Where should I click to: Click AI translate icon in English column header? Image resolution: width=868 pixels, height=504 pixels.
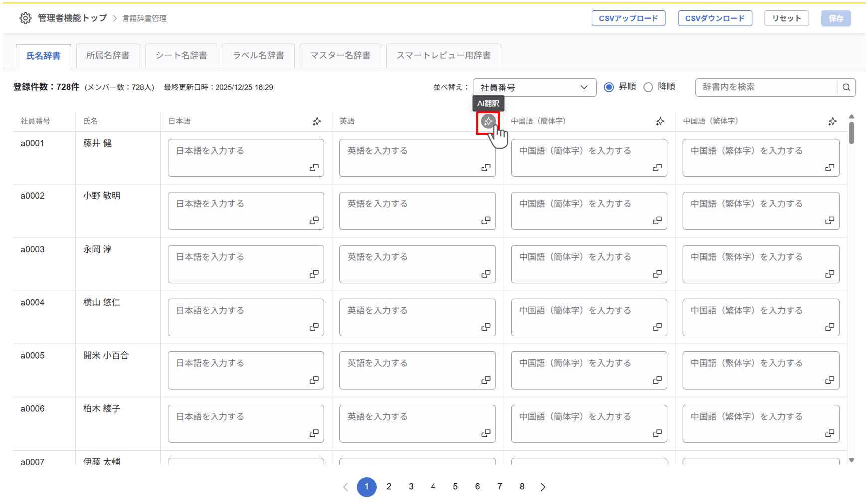(488, 121)
